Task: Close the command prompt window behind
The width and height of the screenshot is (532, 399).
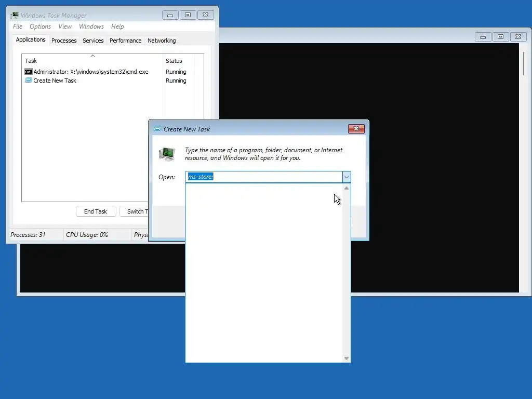Action: (x=518, y=37)
